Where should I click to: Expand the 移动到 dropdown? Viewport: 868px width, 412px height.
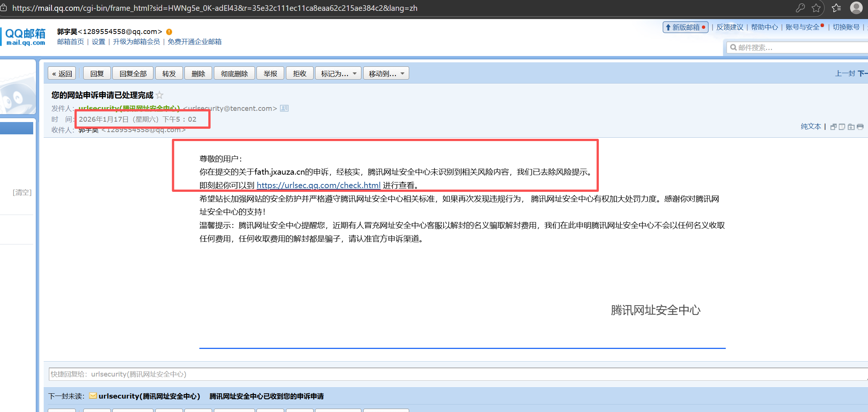386,74
